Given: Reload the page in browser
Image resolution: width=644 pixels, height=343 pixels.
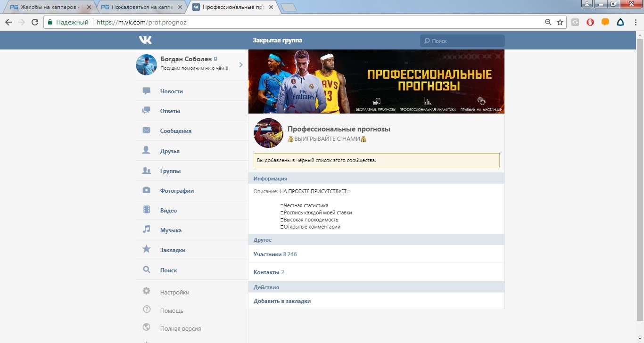Looking at the screenshot, I should [x=35, y=22].
